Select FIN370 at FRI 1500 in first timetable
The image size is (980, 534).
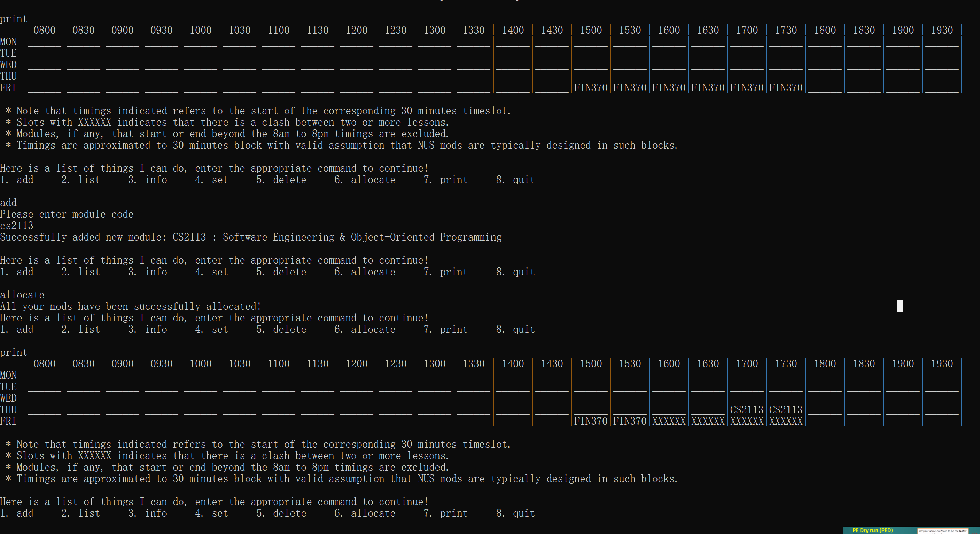point(591,87)
